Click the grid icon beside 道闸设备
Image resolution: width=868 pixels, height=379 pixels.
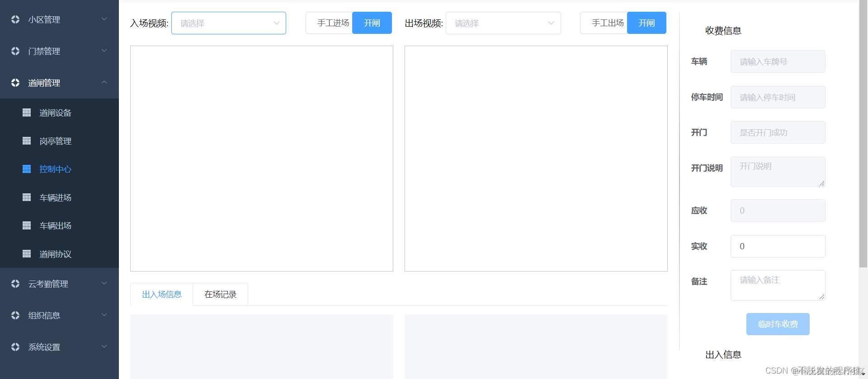[x=27, y=112]
